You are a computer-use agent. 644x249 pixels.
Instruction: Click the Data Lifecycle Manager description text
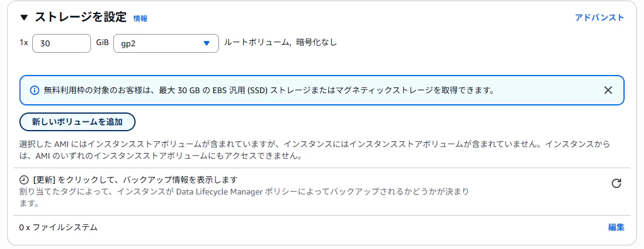244,197
